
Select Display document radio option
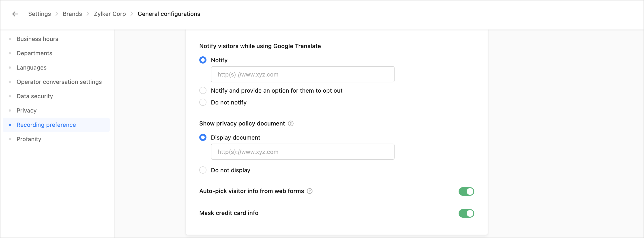pos(203,137)
